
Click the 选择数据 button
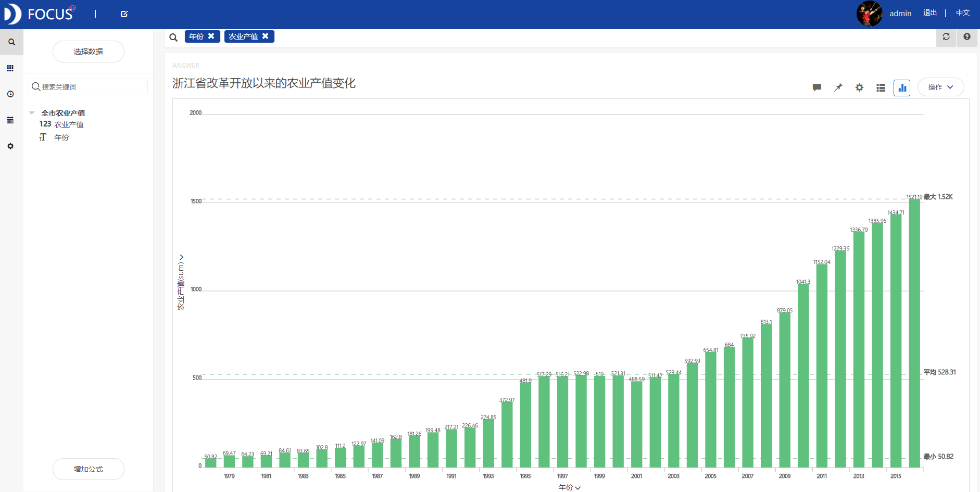click(x=89, y=52)
